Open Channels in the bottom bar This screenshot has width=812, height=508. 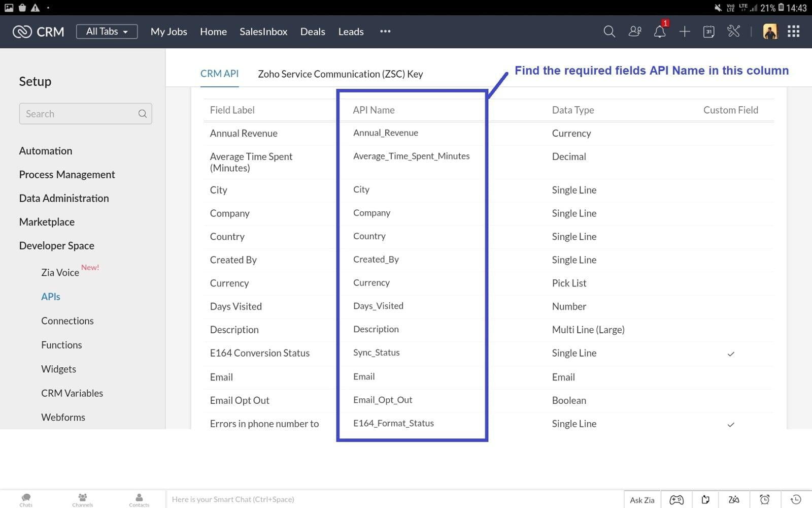coord(82,500)
